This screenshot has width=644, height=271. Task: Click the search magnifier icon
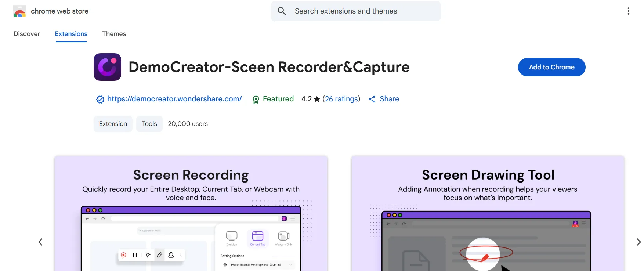click(x=282, y=11)
